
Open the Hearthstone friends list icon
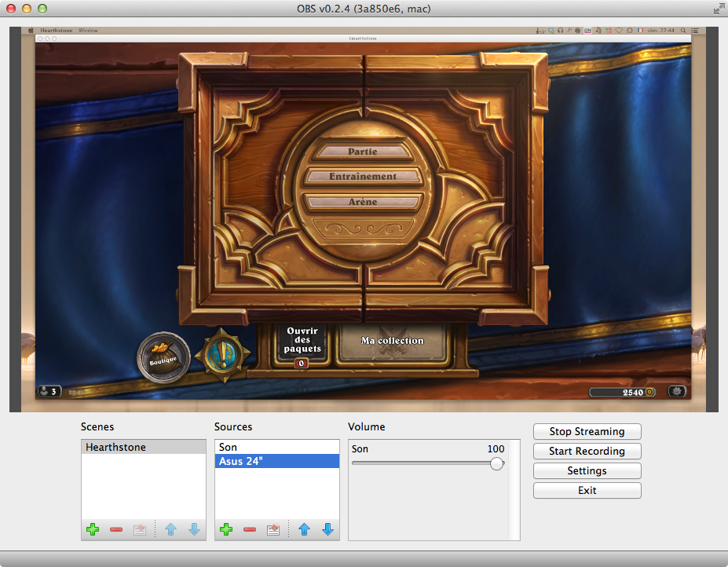pos(49,391)
